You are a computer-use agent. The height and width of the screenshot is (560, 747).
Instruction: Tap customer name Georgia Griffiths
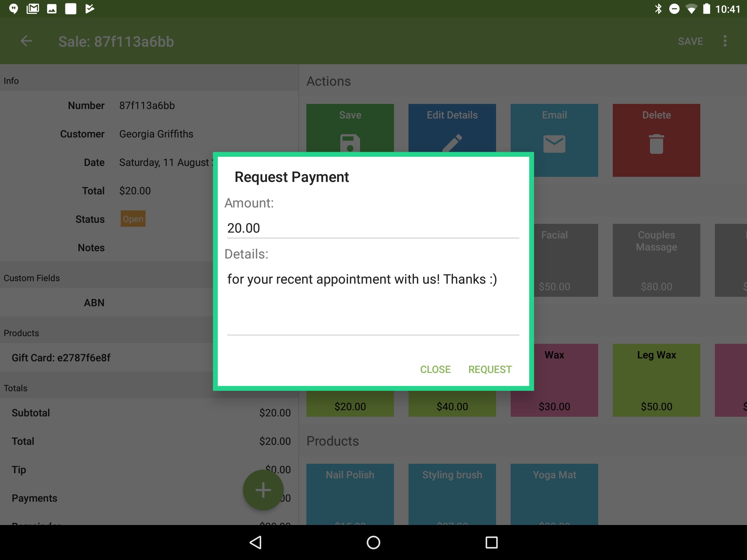point(156,134)
